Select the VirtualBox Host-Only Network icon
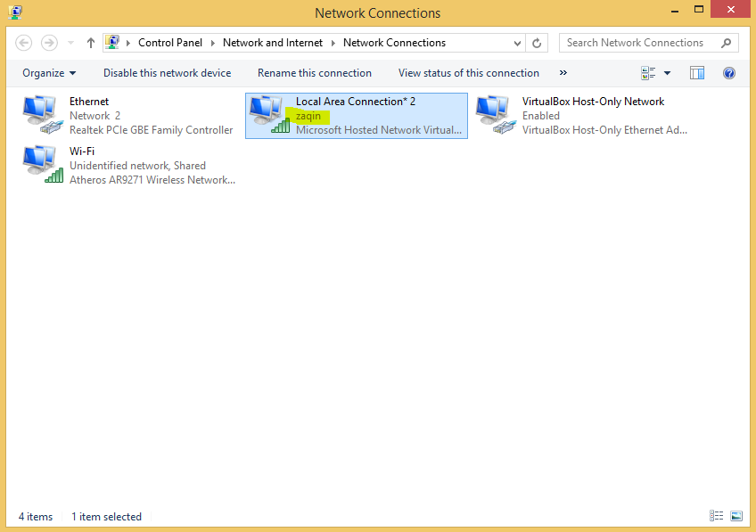This screenshot has height=532, width=756. [496, 115]
